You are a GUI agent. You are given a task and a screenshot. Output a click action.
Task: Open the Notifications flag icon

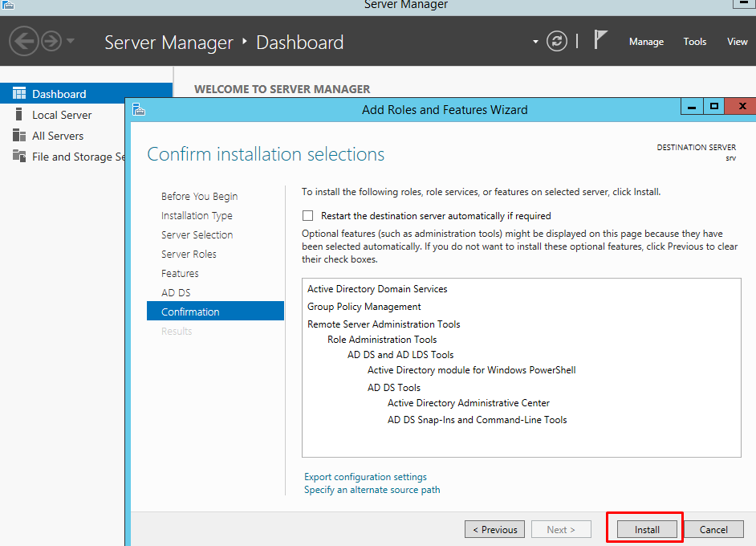pos(600,39)
